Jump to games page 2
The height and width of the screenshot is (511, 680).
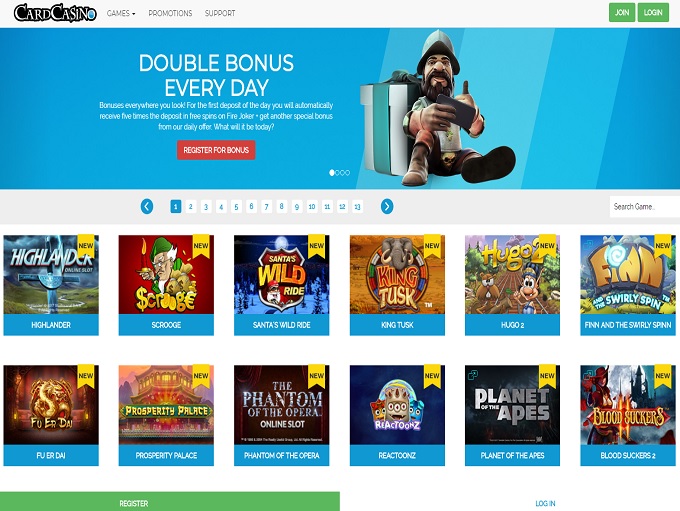(191, 206)
